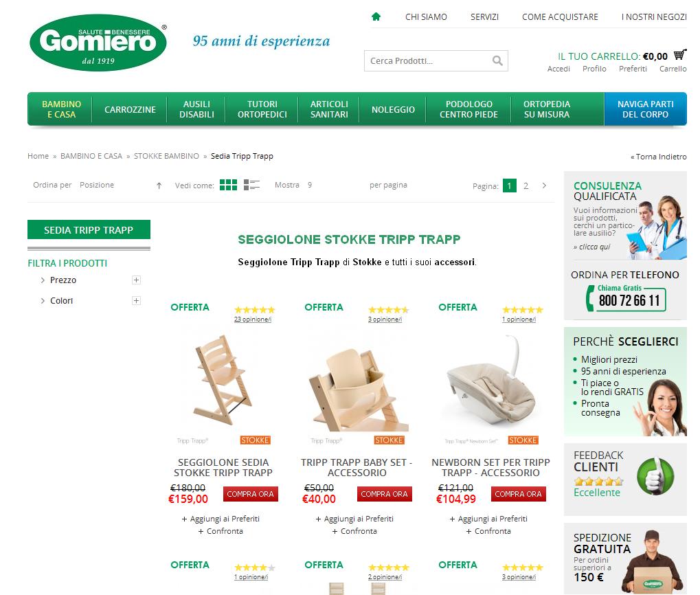Open the Ordina per Posizione dropdown
This screenshot has width=700, height=595.
point(113,185)
